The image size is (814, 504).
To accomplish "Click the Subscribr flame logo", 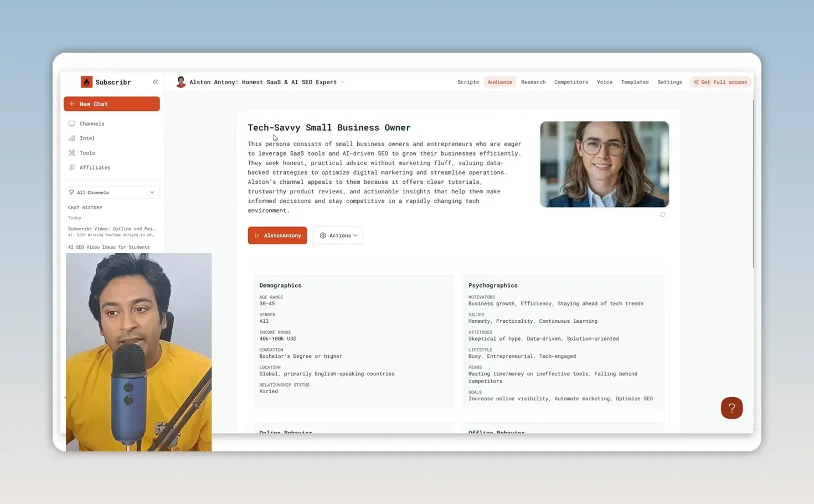I will pos(86,82).
